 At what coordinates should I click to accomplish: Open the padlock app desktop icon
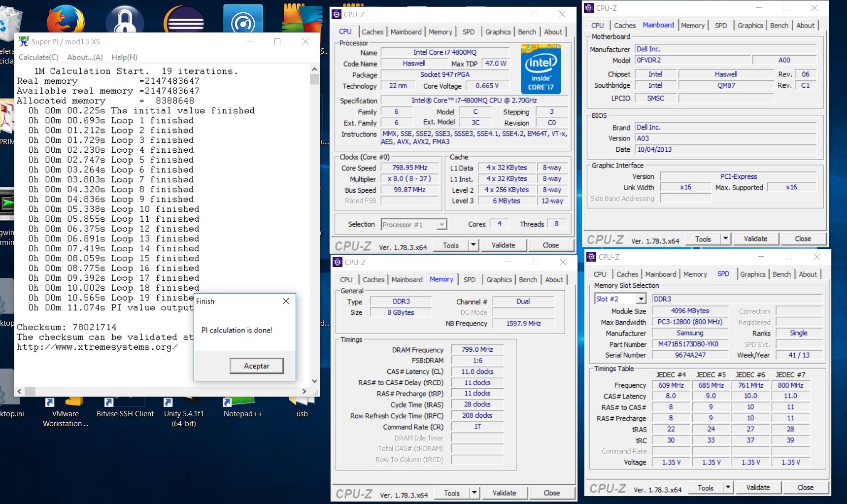(125, 20)
